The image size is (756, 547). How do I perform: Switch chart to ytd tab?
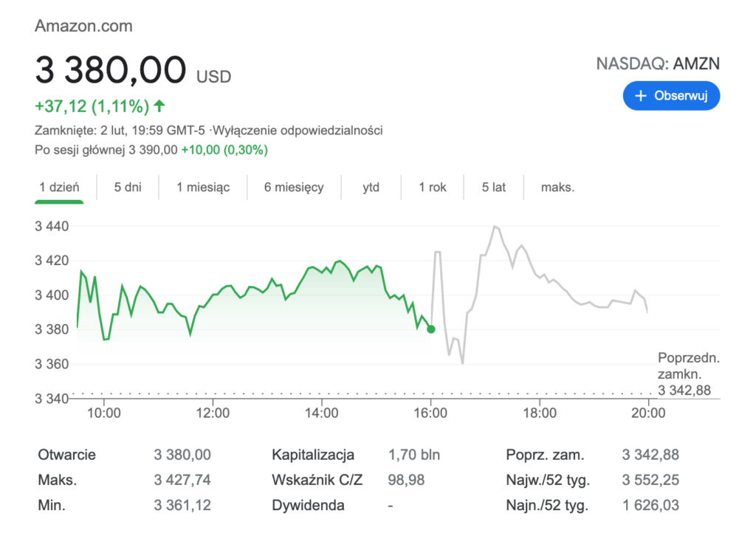371,187
